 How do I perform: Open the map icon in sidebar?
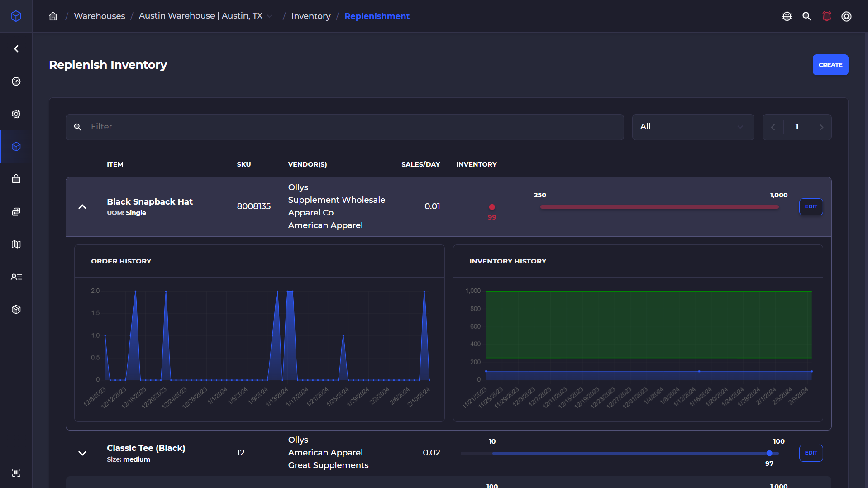[x=16, y=244]
